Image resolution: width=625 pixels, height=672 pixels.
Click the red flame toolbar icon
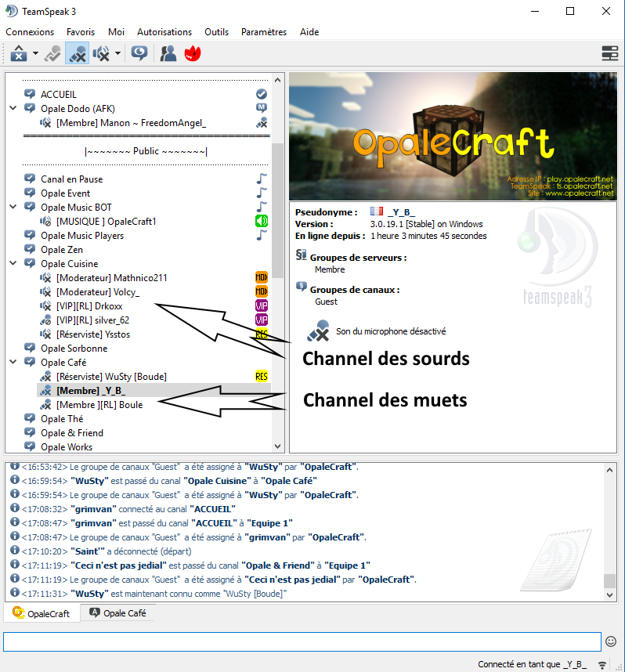pyautogui.click(x=193, y=53)
